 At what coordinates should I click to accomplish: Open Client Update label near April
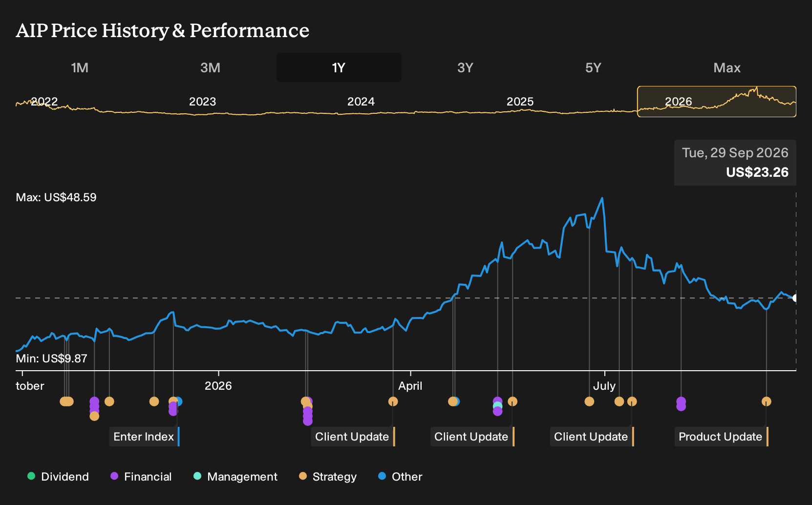[353, 437]
